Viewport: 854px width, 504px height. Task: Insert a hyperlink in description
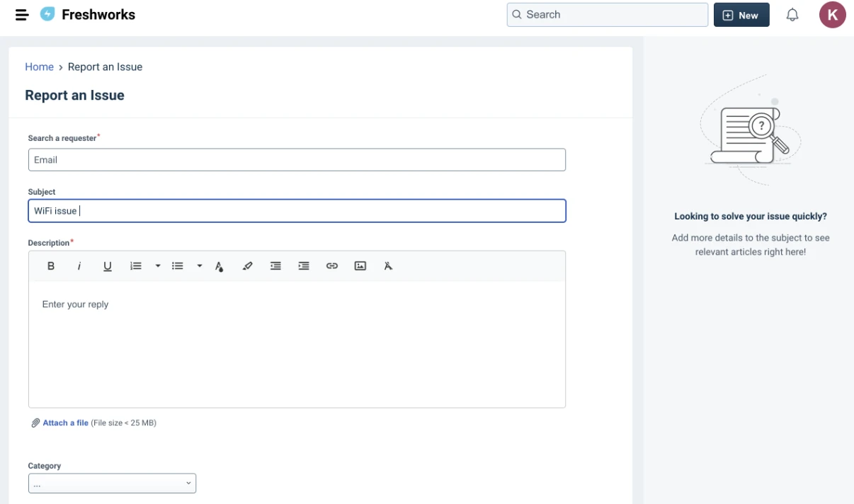[332, 266]
